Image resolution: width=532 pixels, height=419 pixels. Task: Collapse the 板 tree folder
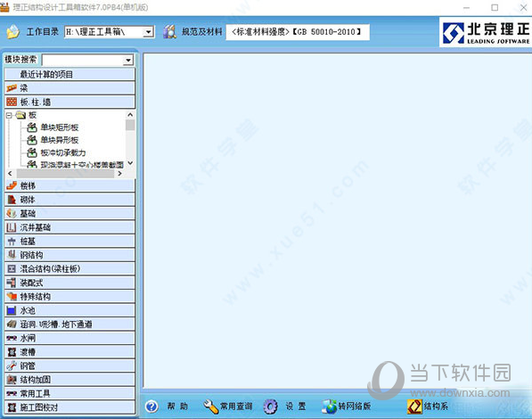pos(9,115)
